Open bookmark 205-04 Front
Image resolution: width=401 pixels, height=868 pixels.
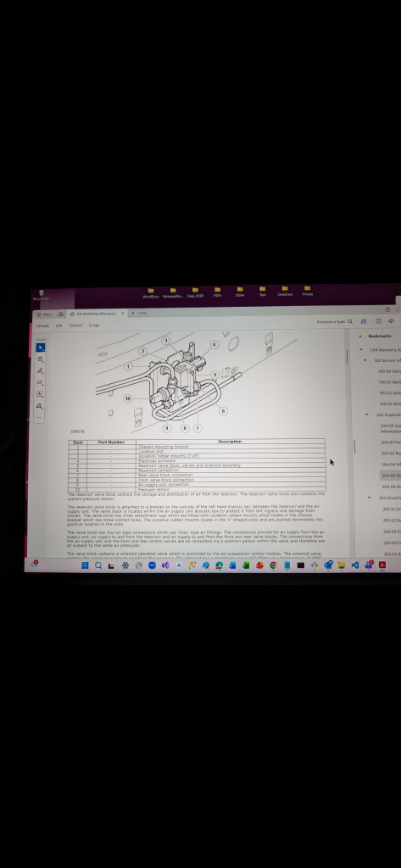(x=393, y=543)
